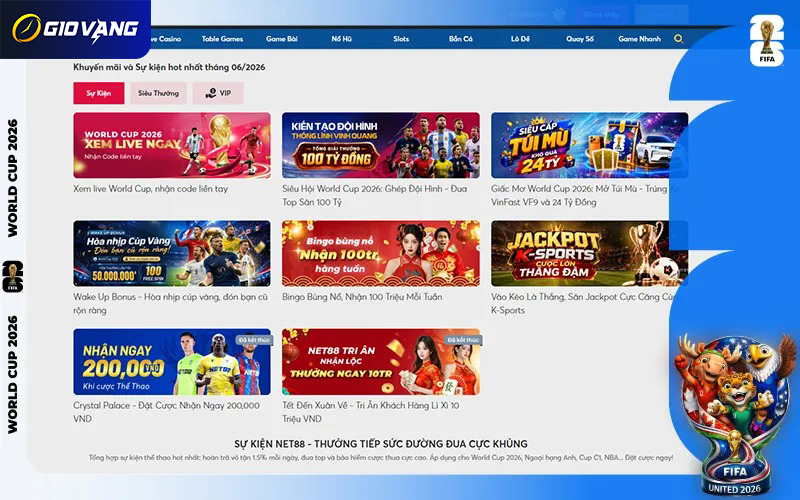Click the link 'Xem live World Cup, nhận code liền tay'
This screenshot has height=500, width=800.
pyautogui.click(x=151, y=189)
